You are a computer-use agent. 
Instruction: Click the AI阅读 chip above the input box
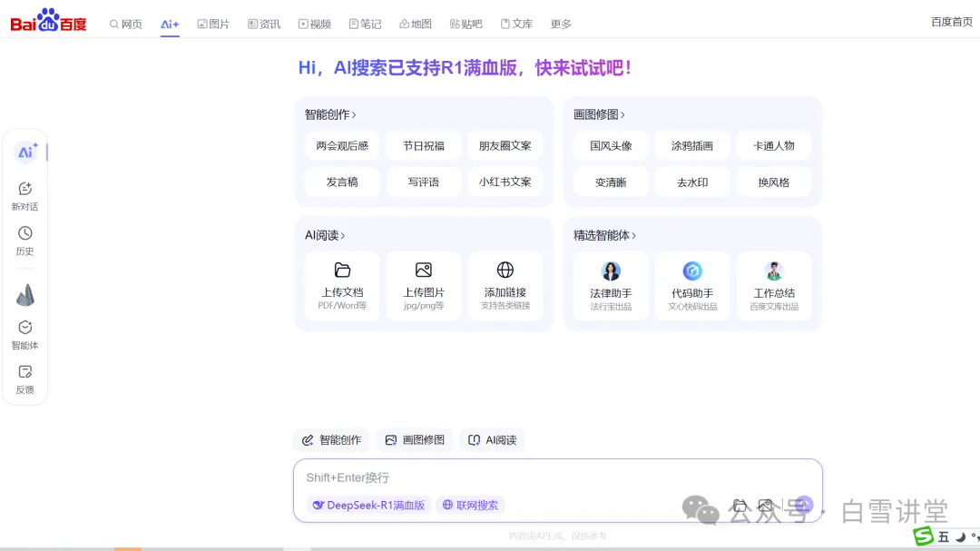pyautogui.click(x=493, y=439)
